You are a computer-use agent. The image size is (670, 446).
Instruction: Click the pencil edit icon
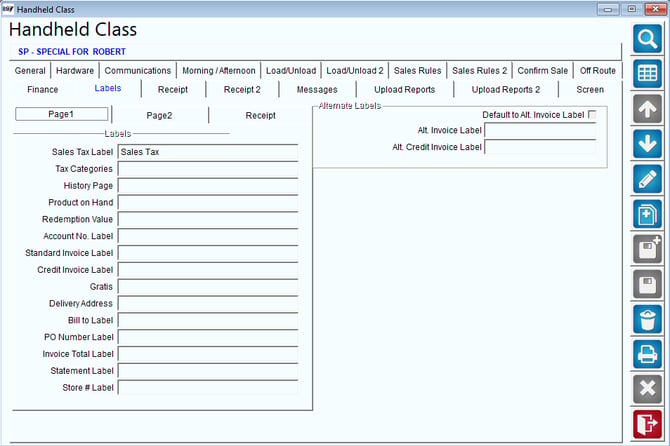(647, 179)
